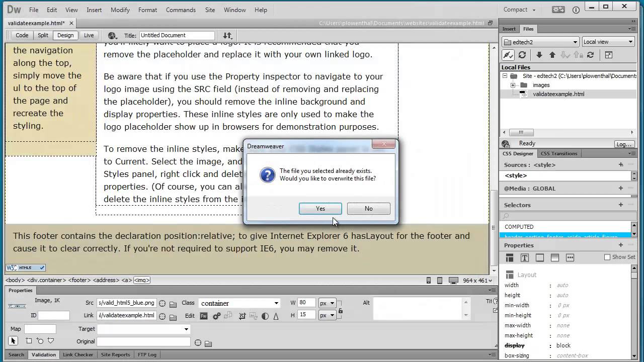Open Edit Image Settings gear icon
The height and width of the screenshot is (362, 644).
pyautogui.click(x=216, y=316)
